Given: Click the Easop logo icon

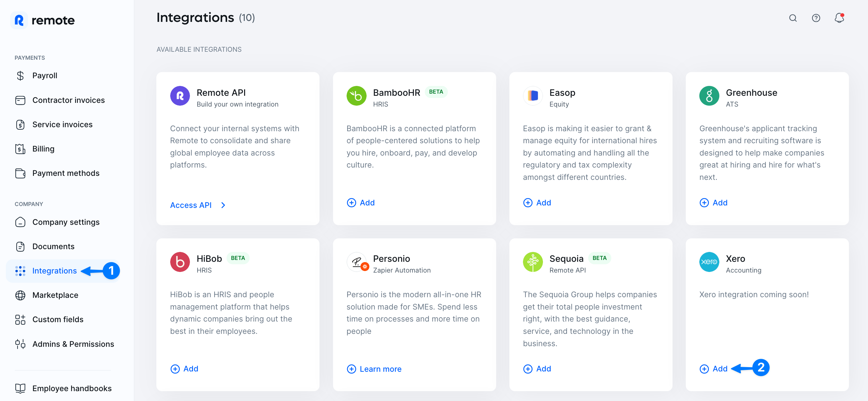Looking at the screenshot, I should click(533, 96).
